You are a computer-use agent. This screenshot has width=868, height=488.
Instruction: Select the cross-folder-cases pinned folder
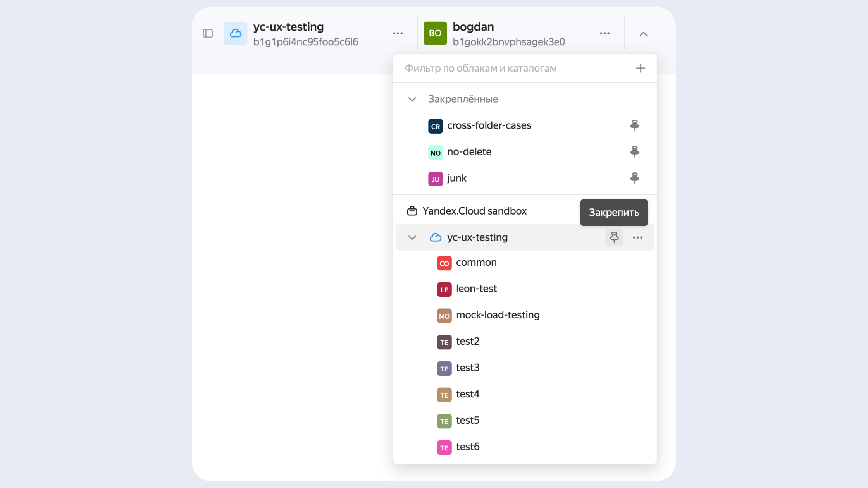(x=525, y=125)
